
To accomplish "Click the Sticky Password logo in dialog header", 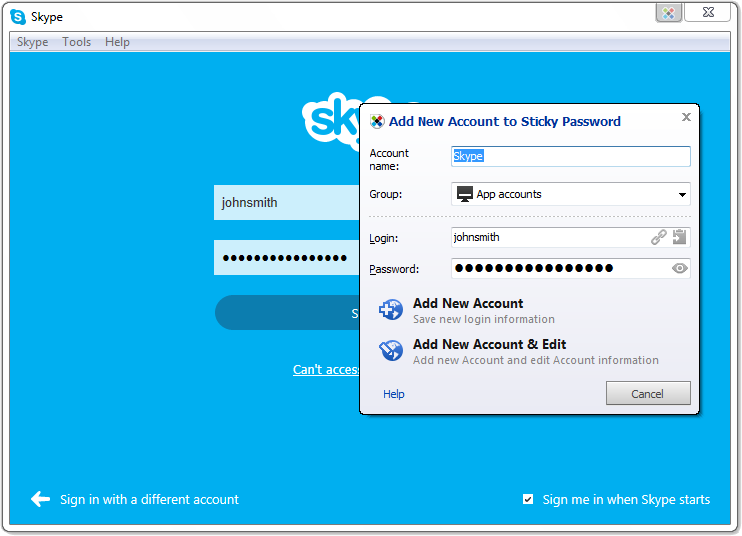I will [377, 122].
